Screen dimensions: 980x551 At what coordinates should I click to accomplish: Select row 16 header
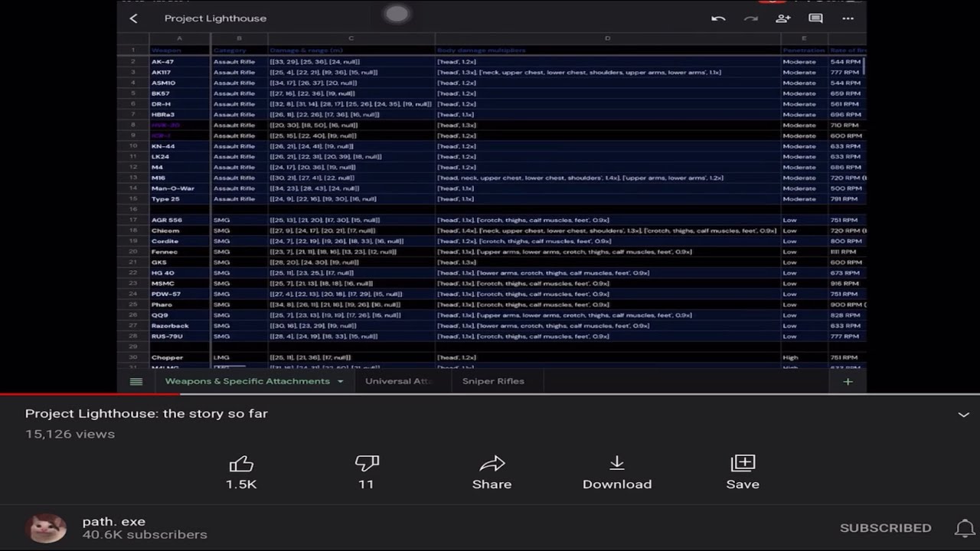133,209
